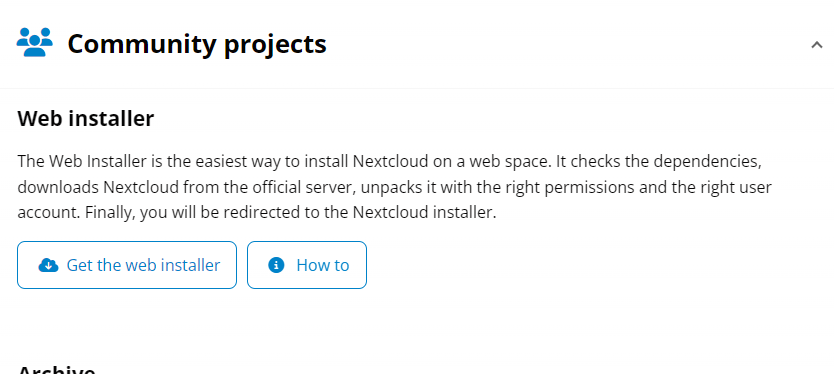Click the 'How to' label text
This screenshot has height=374, width=834.
pyautogui.click(x=323, y=265)
